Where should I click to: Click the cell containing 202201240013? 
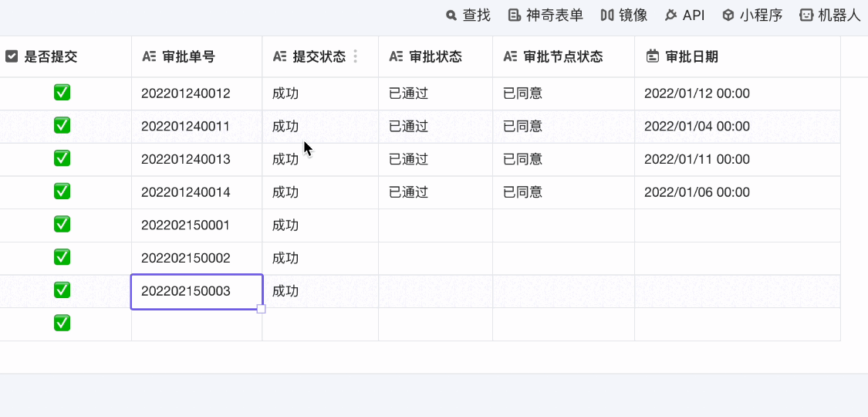[x=186, y=159]
